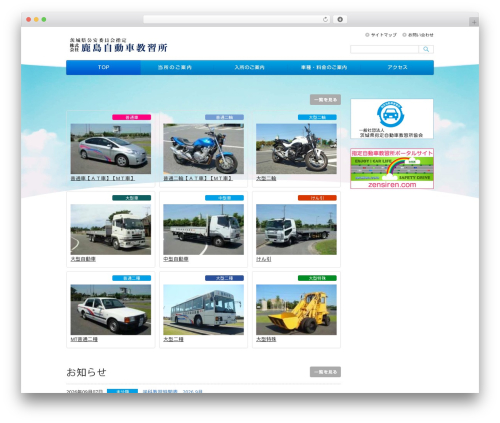Image resolution: width=500 pixels, height=423 pixels.
Task: Follow the 中型自動車 caption link
Action: click(x=176, y=259)
